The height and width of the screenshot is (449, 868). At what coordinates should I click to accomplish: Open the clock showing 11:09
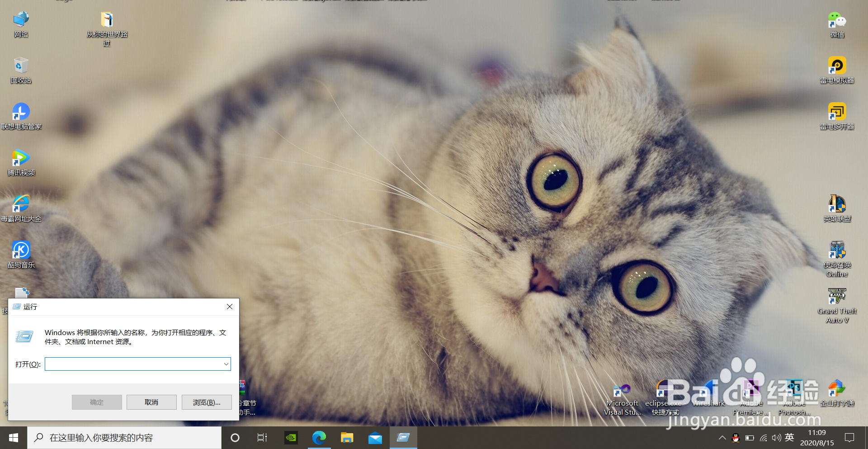coord(816,438)
